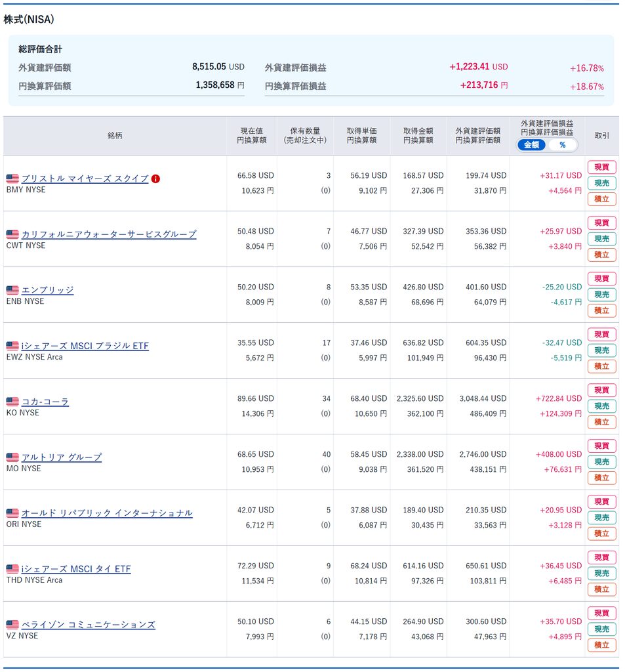Viewport: 625px width, 672px height.
Task: Click 積立 button for VZ
Action: tap(601, 644)
